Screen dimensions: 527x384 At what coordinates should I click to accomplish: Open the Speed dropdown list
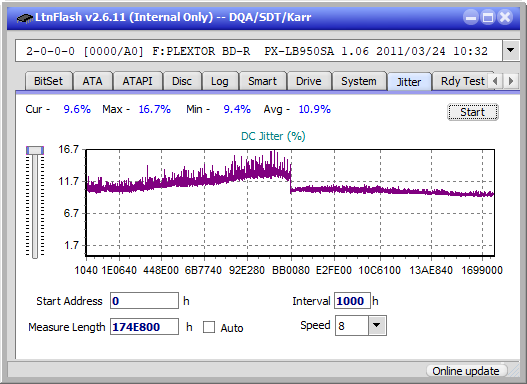(377, 325)
